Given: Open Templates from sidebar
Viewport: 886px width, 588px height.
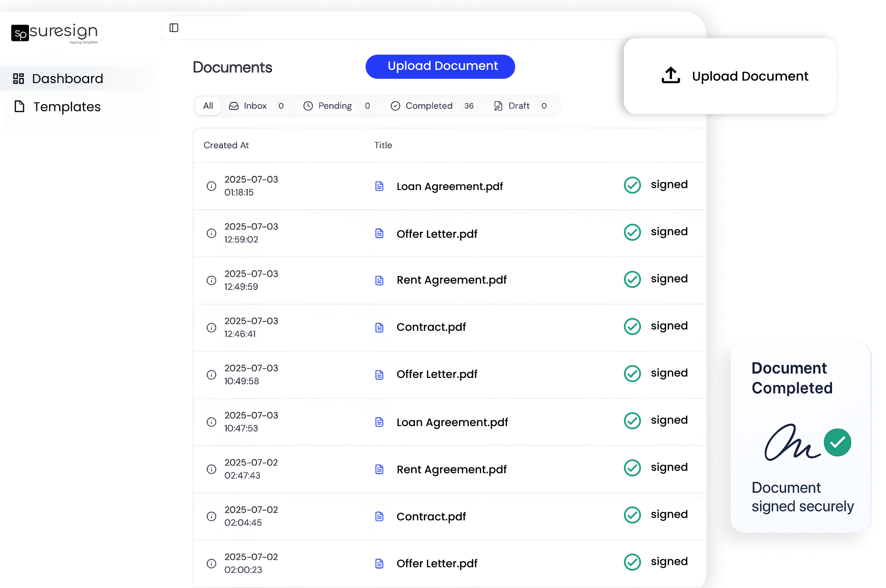Looking at the screenshot, I should click(x=66, y=107).
